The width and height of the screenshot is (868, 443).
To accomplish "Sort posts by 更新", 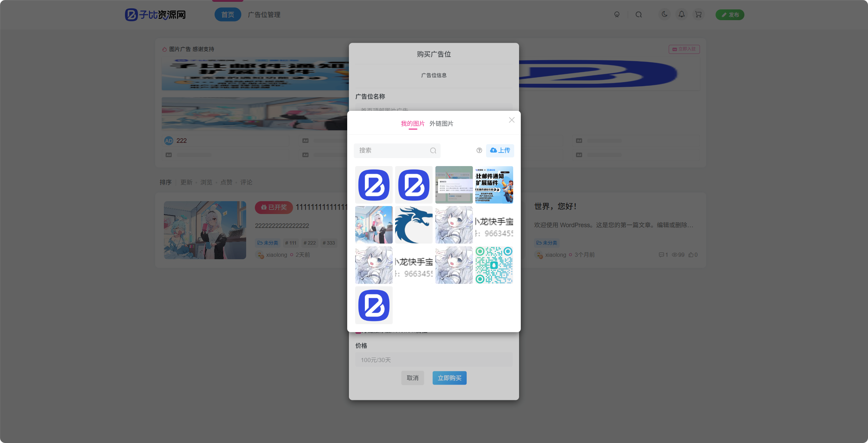I will (186, 182).
